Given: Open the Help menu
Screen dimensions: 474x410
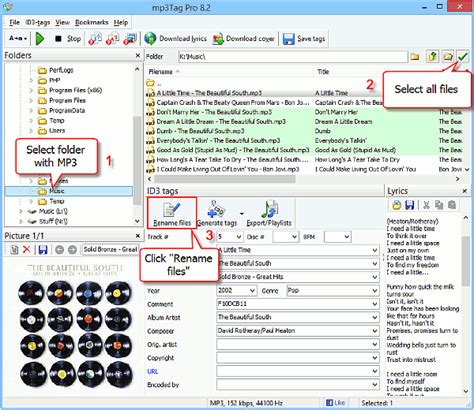Looking at the screenshot, I should (x=121, y=22).
